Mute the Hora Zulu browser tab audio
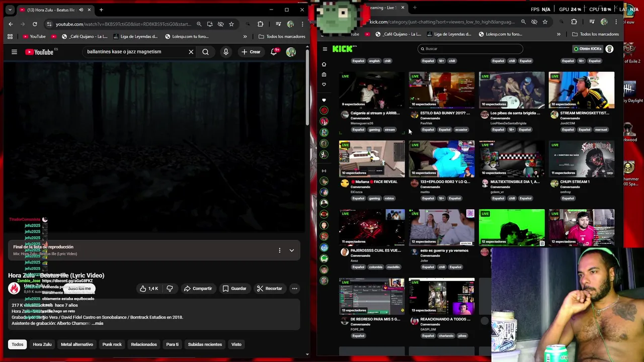This screenshot has width=644, height=362. pos(81,10)
